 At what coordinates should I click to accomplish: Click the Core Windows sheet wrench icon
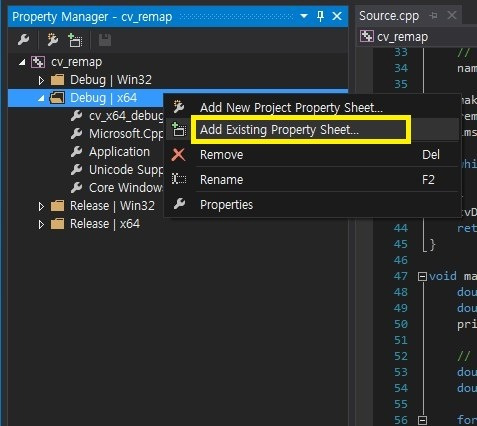(x=77, y=188)
